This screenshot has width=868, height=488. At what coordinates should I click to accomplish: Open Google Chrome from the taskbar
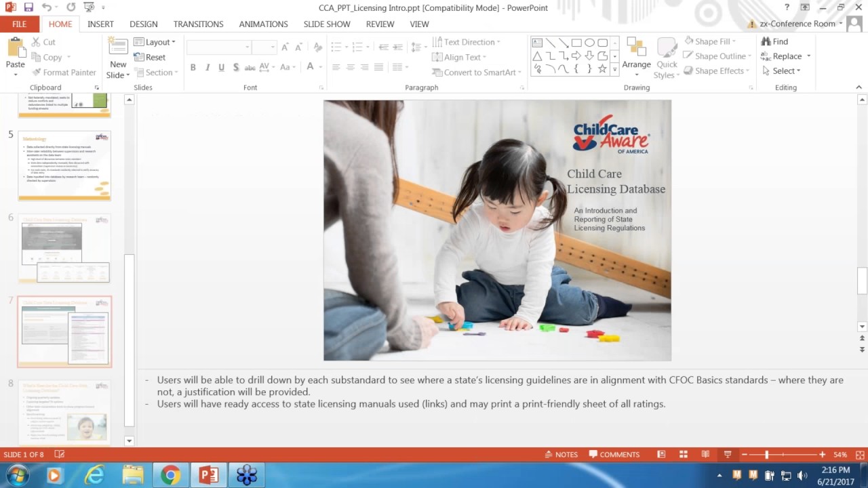(170, 475)
